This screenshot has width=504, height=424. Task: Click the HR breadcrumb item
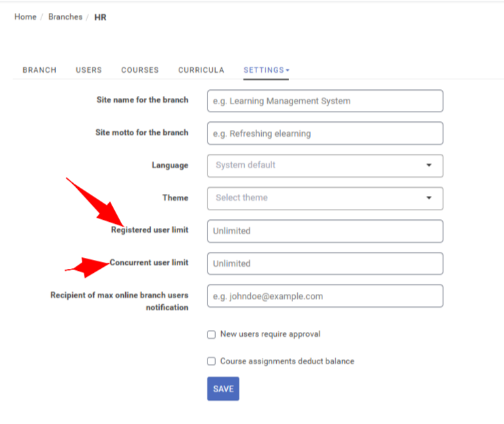[100, 17]
